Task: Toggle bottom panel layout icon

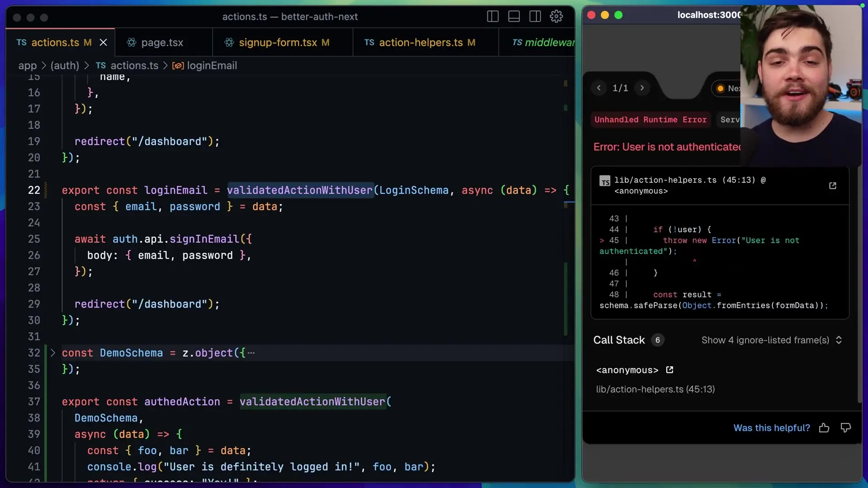Action: click(514, 17)
